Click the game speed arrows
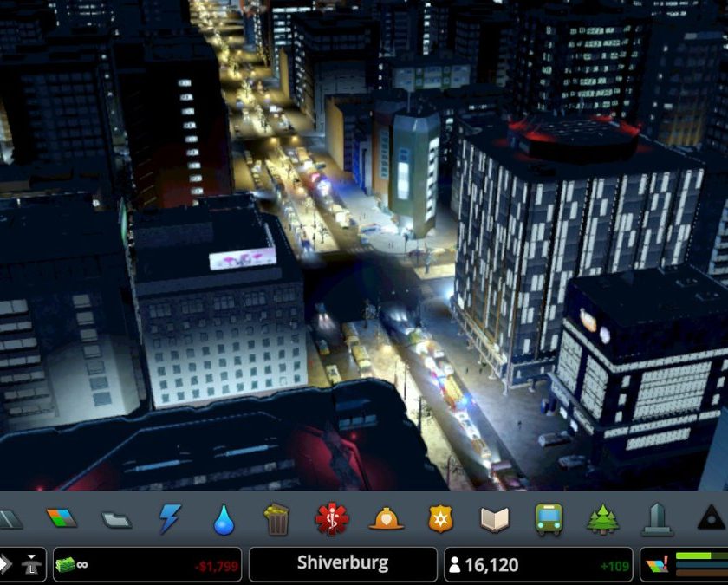Viewport: 728px width, 585px height. (5, 564)
